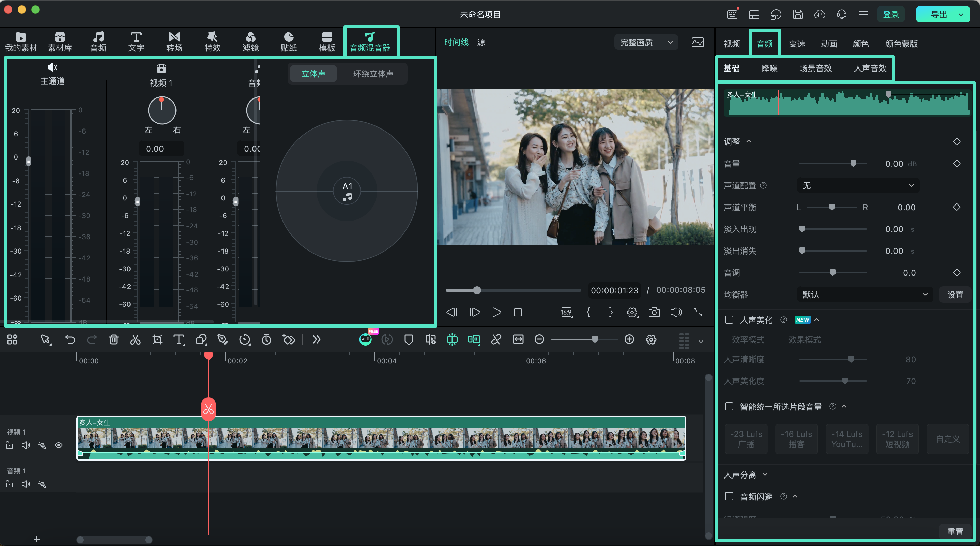Click the undo arrow icon
This screenshot has width=980, height=546.
(70, 339)
